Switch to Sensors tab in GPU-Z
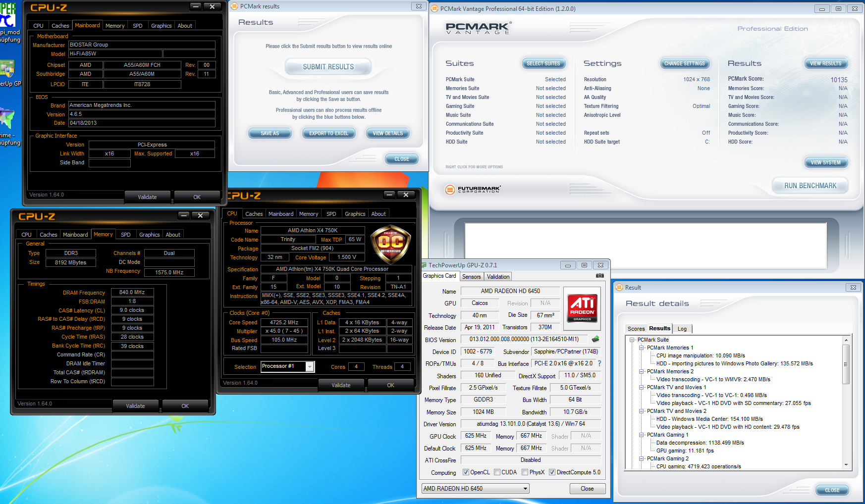 click(471, 277)
